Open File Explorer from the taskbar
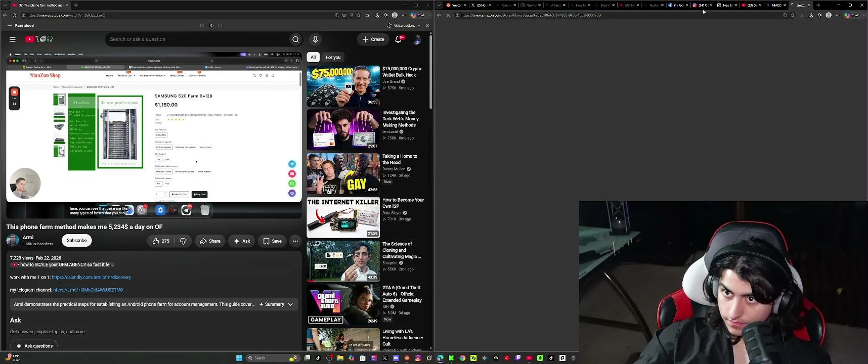The image size is (868, 364). pos(340,358)
